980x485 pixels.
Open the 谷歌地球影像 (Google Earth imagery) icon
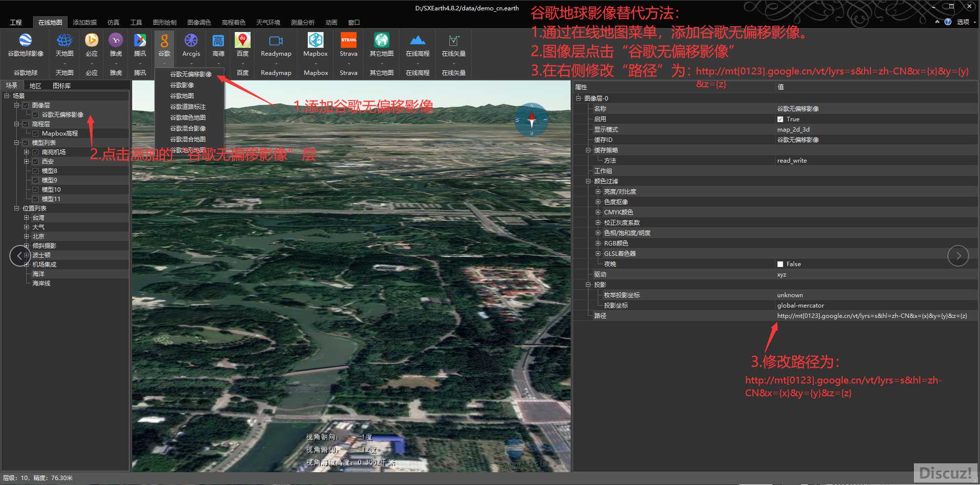pyautogui.click(x=26, y=40)
